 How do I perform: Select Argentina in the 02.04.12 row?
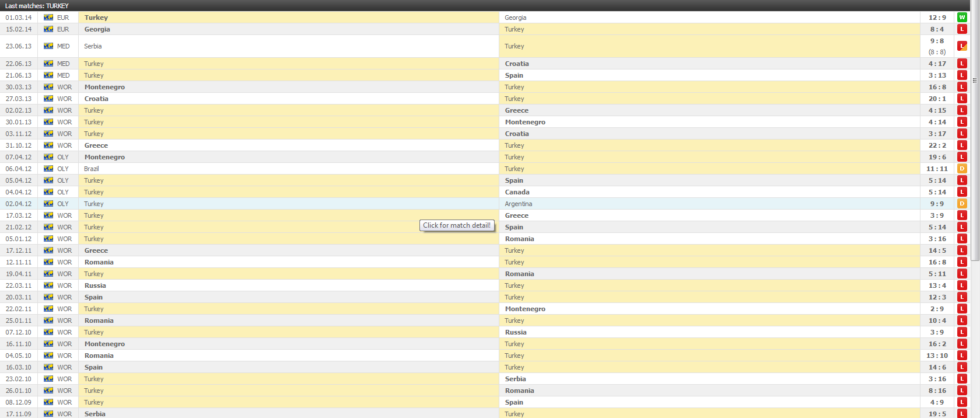519,204
